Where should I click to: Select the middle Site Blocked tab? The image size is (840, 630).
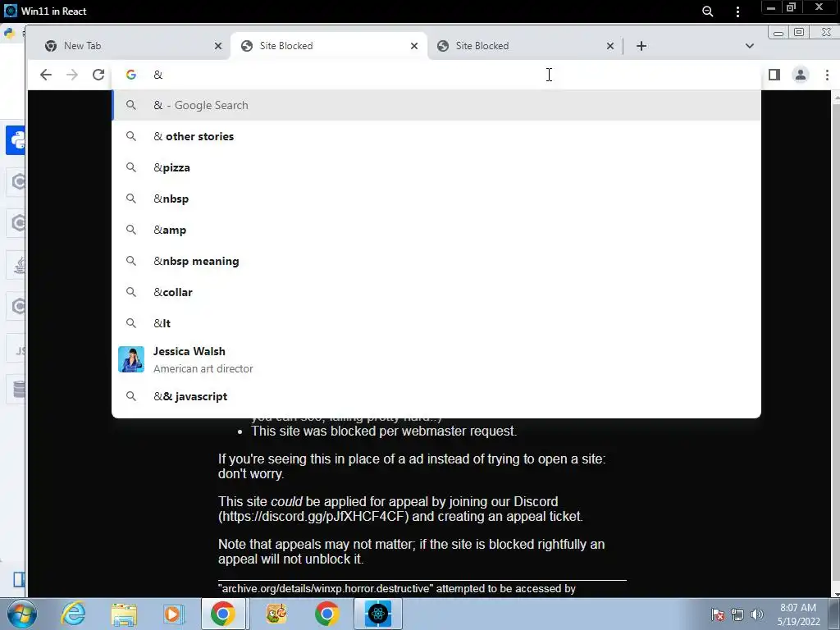coord(329,46)
